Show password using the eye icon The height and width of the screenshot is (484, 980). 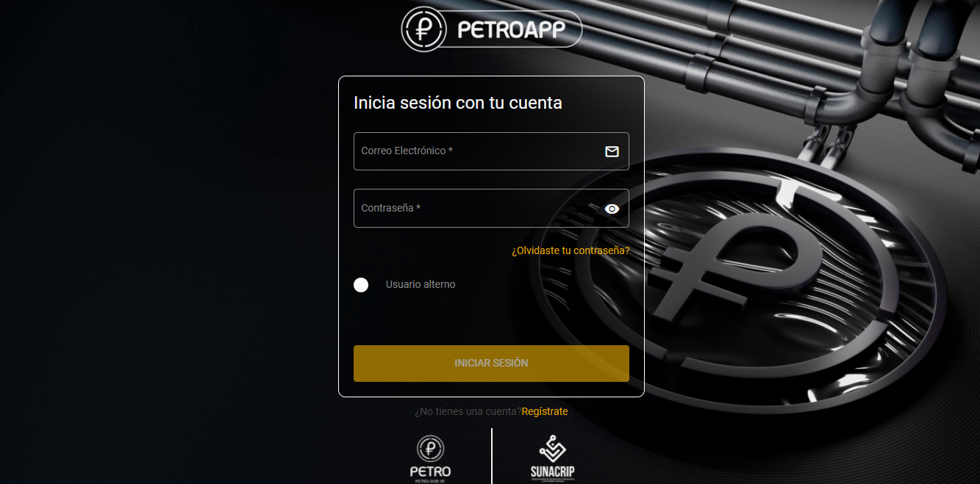click(612, 209)
